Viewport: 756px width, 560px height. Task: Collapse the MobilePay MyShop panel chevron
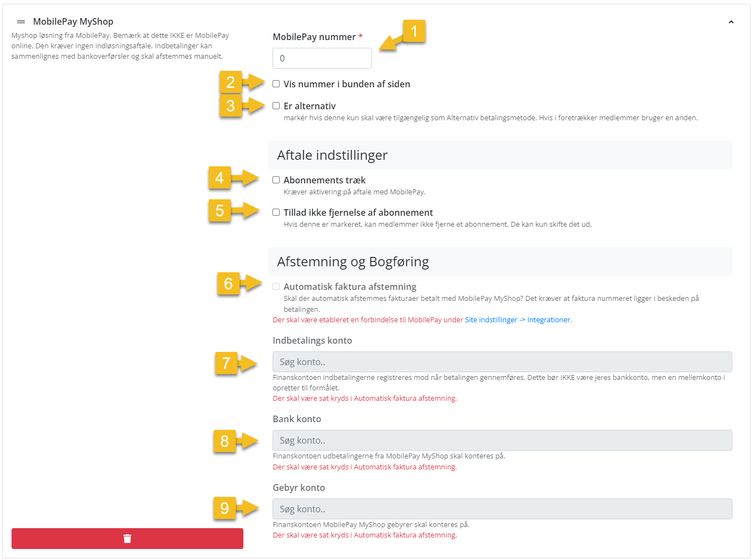click(731, 22)
